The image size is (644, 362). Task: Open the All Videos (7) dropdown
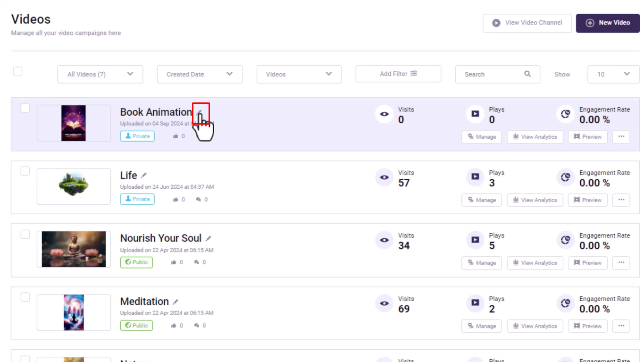pos(100,74)
